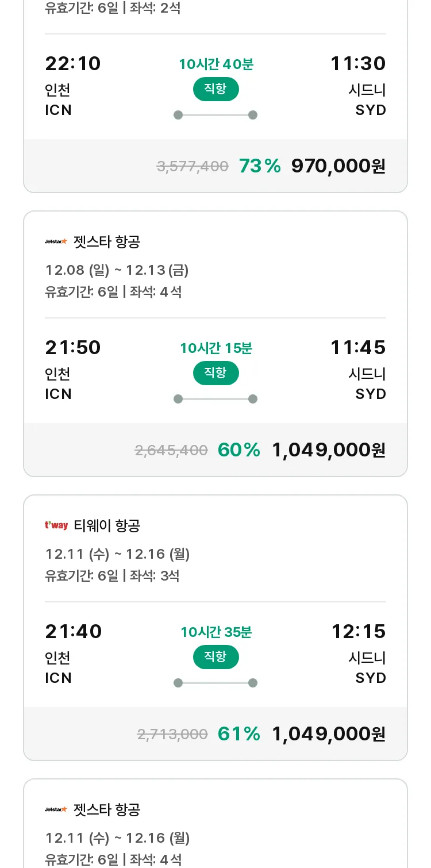Screen dimensions: 431x868
Task: Click the Jetstar logo on the 12.08 flight card
Action: tap(56, 241)
